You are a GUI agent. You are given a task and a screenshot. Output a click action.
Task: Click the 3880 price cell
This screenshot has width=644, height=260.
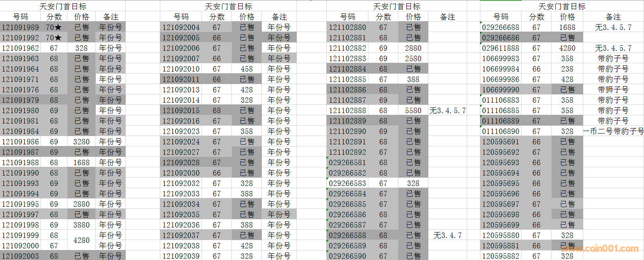(x=81, y=225)
